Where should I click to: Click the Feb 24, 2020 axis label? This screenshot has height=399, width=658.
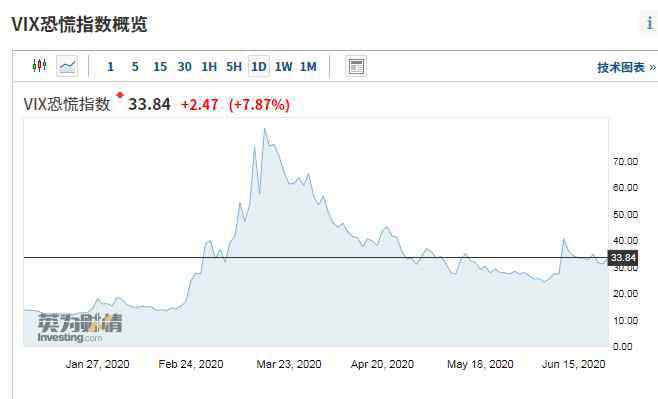click(x=191, y=364)
